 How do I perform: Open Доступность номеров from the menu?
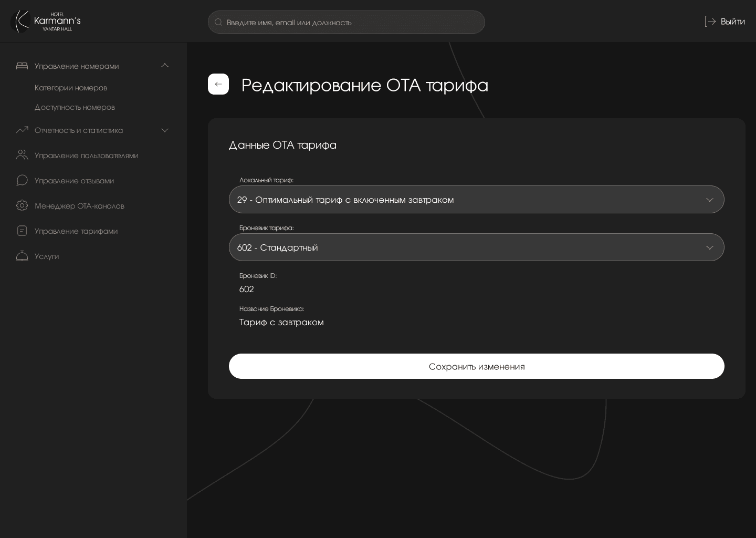pyautogui.click(x=75, y=107)
